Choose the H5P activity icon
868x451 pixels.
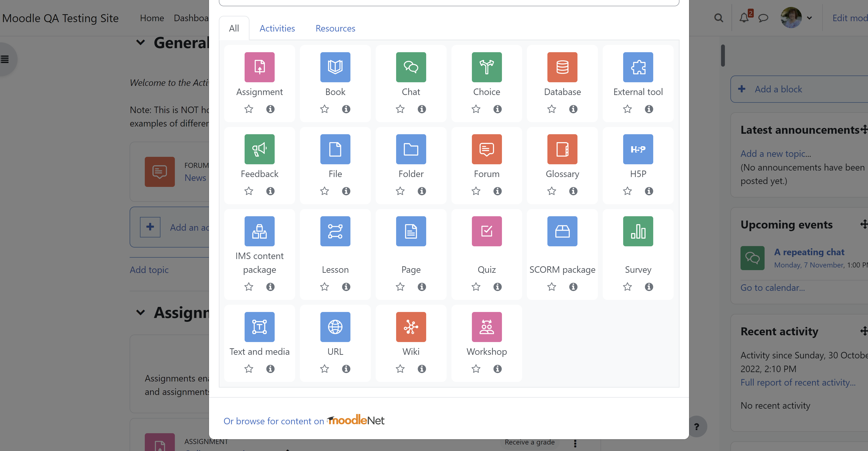(638, 149)
